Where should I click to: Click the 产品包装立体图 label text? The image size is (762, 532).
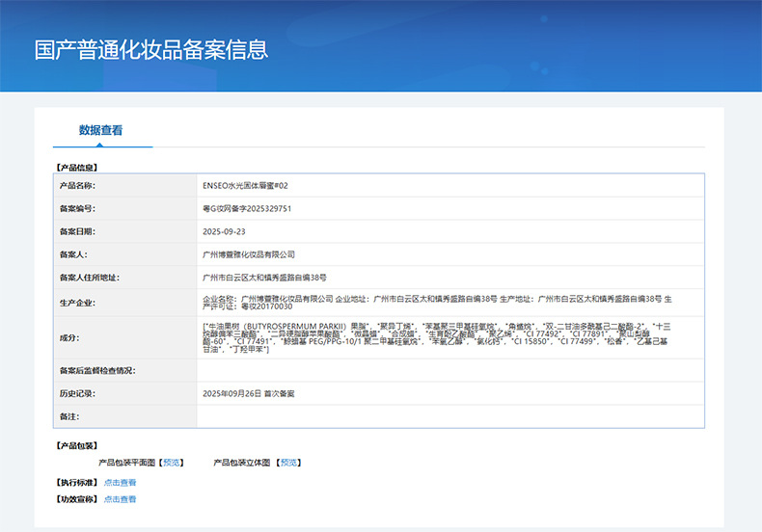(x=241, y=463)
